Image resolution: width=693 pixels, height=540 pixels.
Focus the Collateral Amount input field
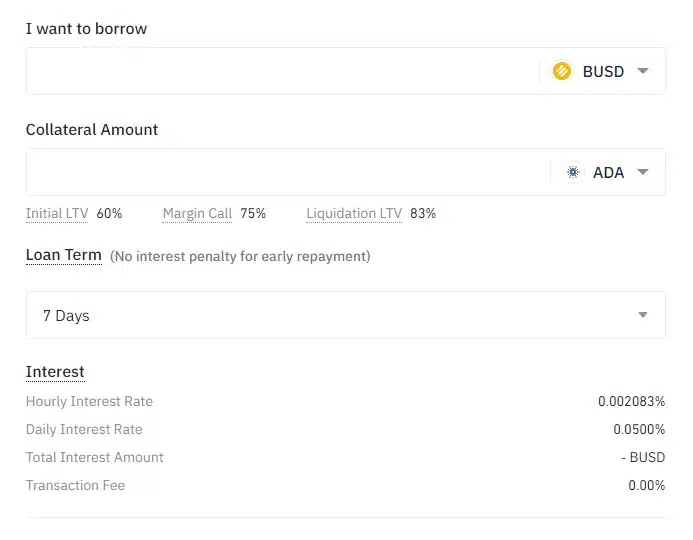click(x=288, y=172)
